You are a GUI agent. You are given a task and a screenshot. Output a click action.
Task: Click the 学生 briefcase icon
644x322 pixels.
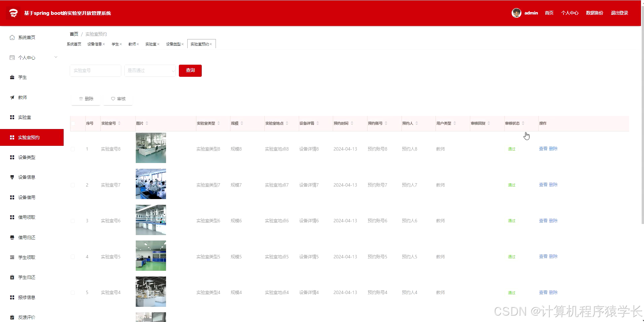(x=12, y=77)
